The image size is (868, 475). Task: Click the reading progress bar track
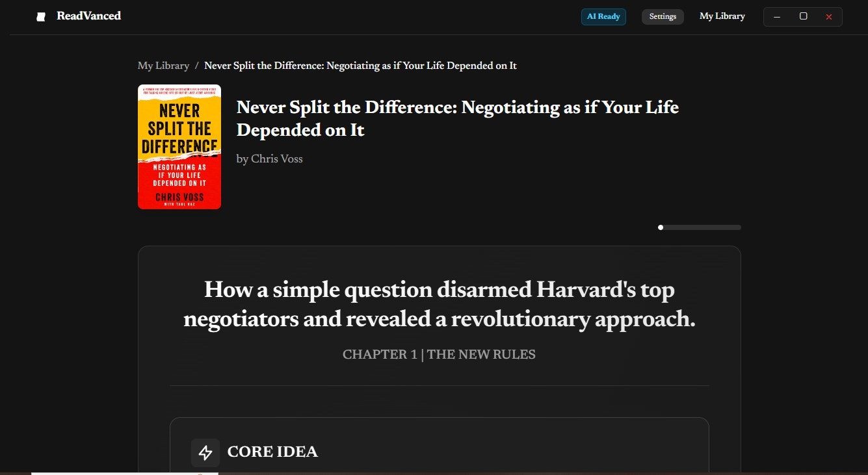coord(700,227)
